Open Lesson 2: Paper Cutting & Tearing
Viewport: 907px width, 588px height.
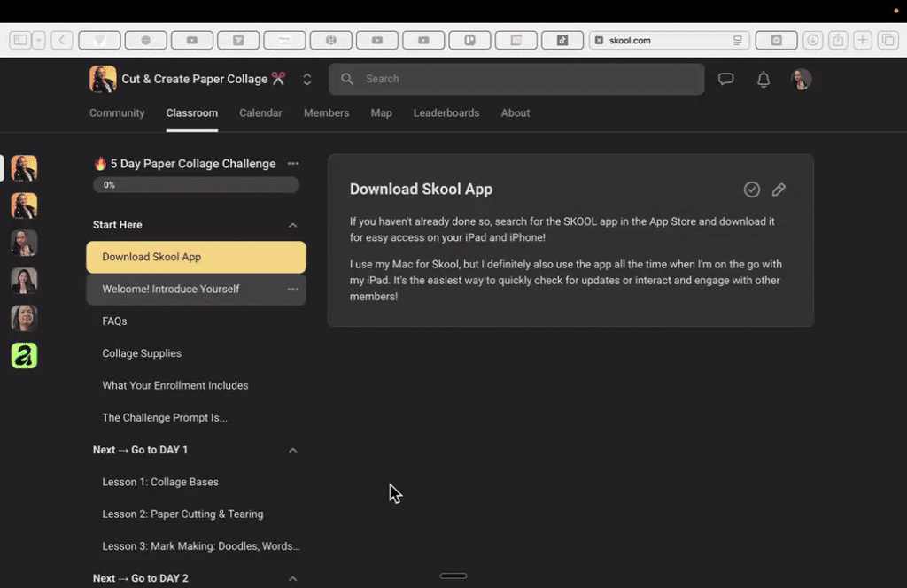coord(182,514)
